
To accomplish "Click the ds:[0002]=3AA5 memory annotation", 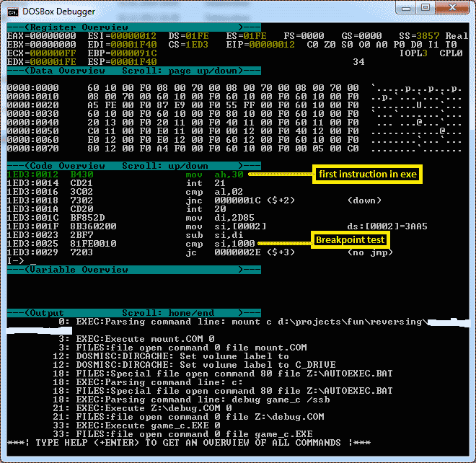I will (387, 226).
